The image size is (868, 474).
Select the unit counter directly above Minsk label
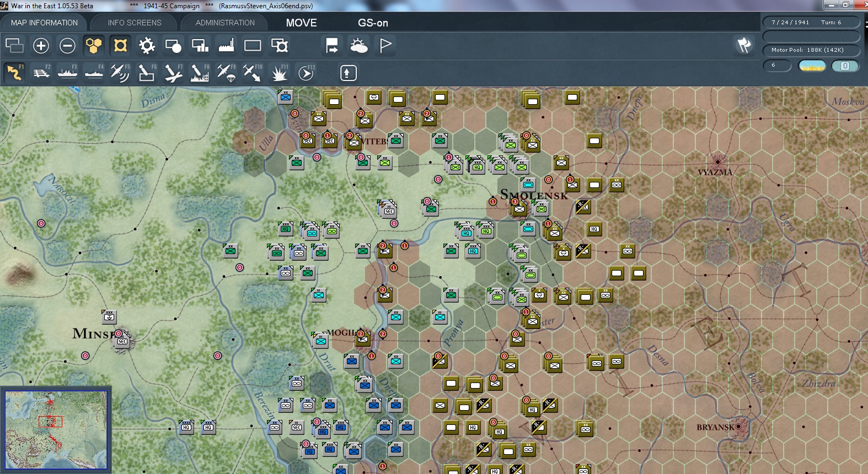[x=109, y=317]
